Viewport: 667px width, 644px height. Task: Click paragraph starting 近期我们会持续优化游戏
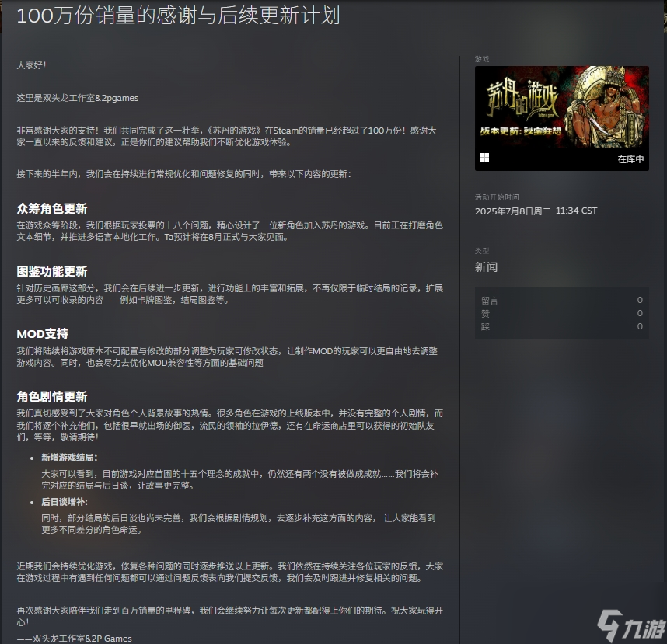pyautogui.click(x=229, y=573)
